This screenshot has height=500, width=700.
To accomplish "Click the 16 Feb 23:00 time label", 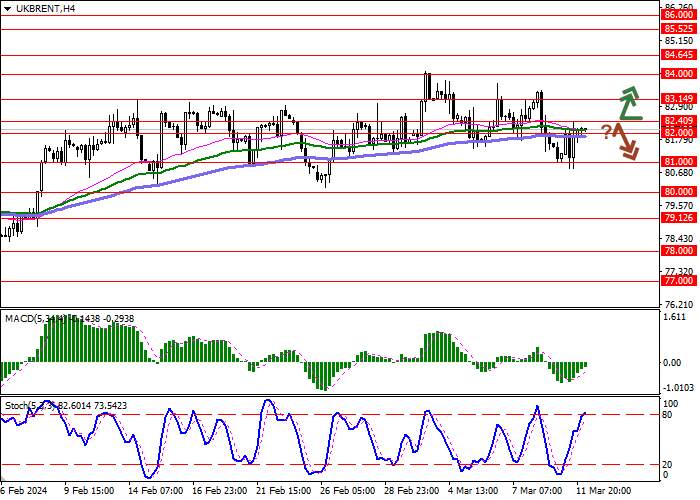I will coord(220,491).
